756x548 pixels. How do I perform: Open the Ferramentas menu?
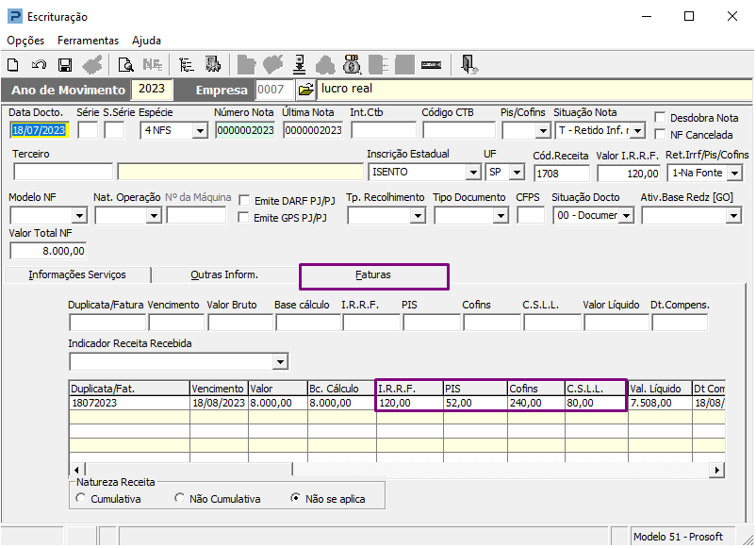click(89, 41)
